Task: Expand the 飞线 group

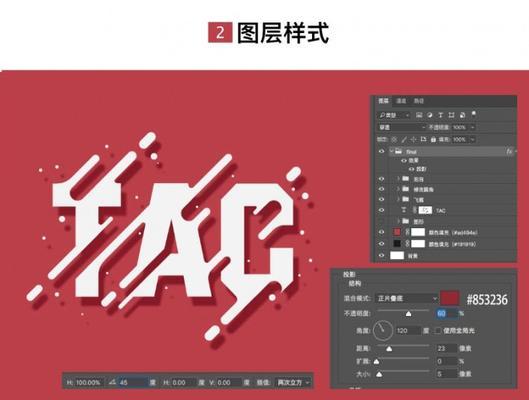Action: click(398, 199)
